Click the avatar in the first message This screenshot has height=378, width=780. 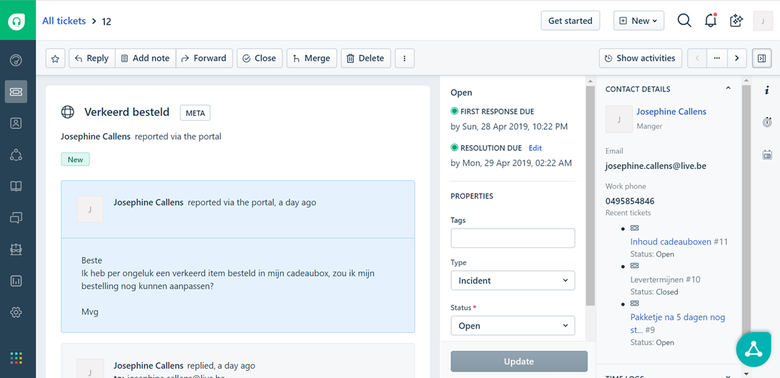[90, 209]
